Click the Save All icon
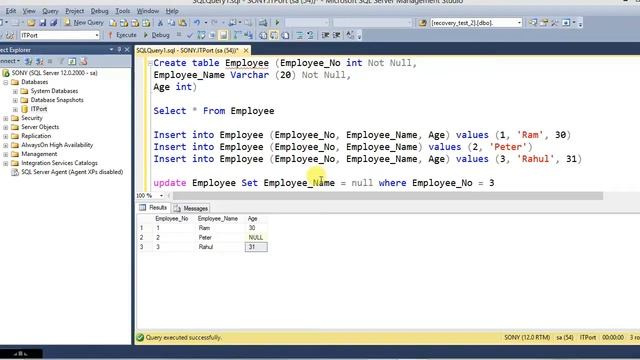Viewport: 640px width, 360px height. point(53,23)
